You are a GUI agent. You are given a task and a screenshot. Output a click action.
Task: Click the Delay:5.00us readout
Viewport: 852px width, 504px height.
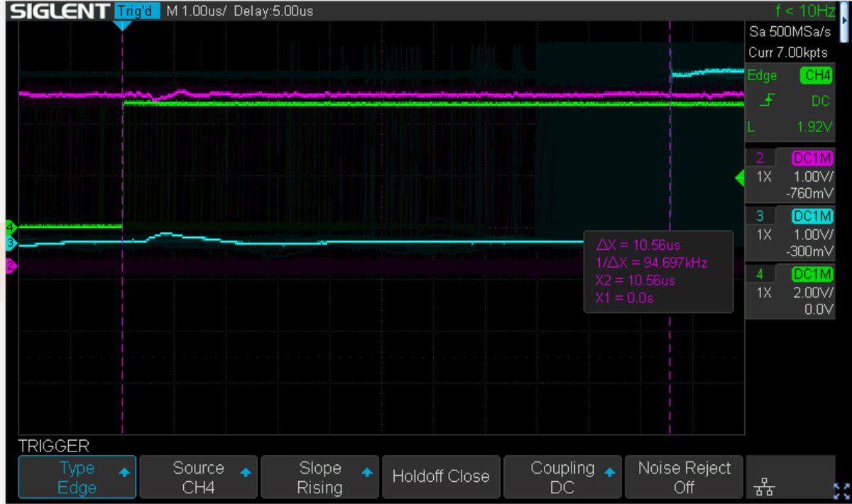point(273,11)
